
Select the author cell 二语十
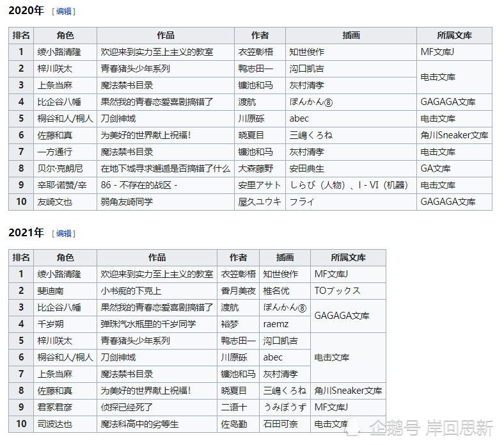pyautogui.click(x=238, y=407)
